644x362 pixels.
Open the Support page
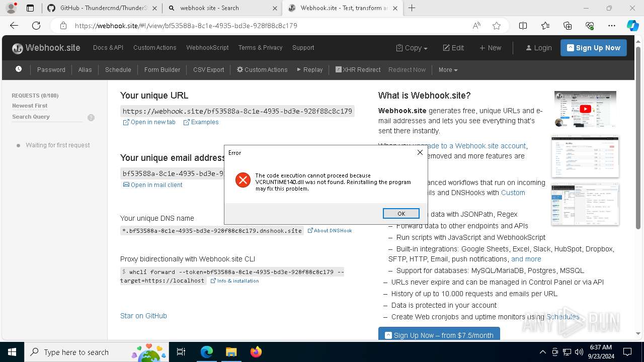pos(303,48)
